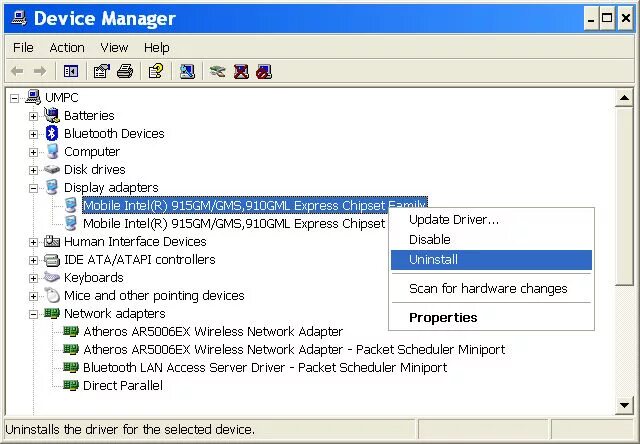Minimize the Device Manager window
The width and height of the screenshot is (640, 444).
coord(591,19)
